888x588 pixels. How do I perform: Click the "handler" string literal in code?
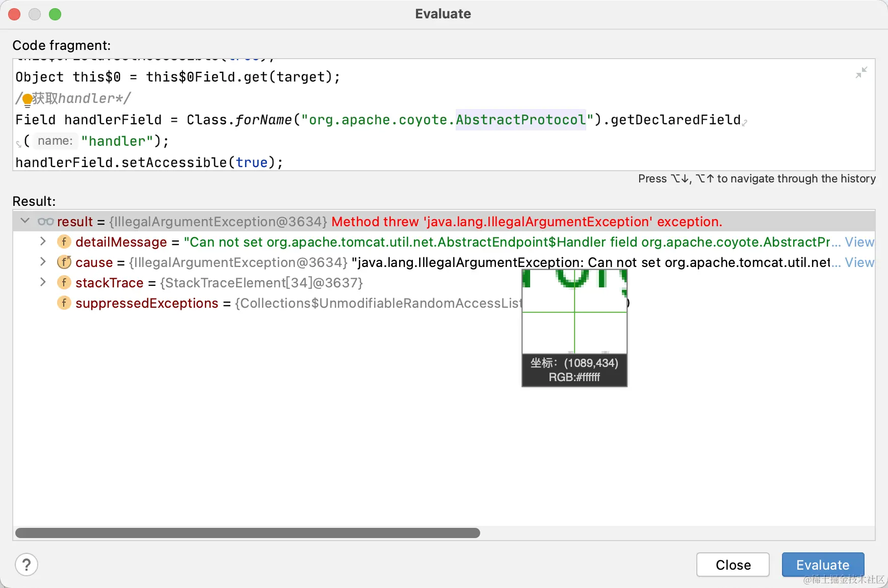coord(117,141)
